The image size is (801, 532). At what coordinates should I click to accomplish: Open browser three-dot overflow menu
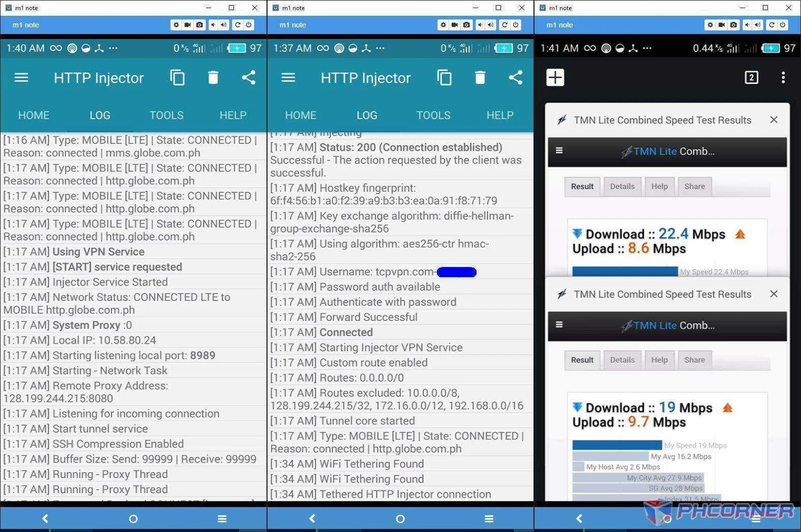783,77
